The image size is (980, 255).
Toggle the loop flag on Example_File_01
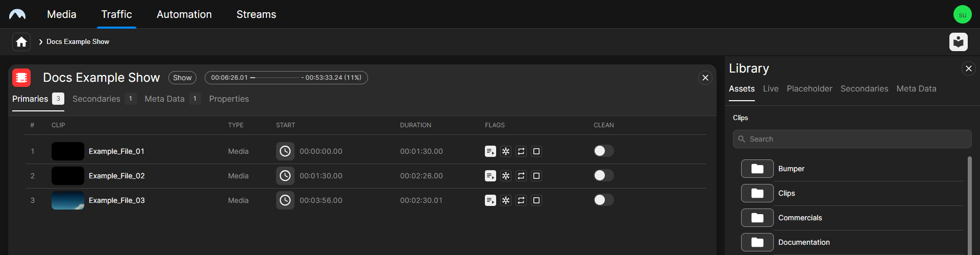(x=521, y=151)
